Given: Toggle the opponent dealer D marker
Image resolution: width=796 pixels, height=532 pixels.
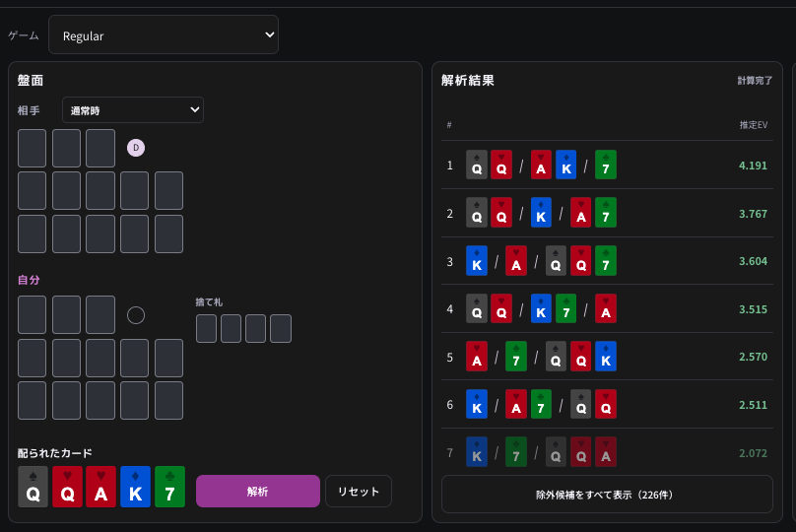Looking at the screenshot, I should pos(136,148).
